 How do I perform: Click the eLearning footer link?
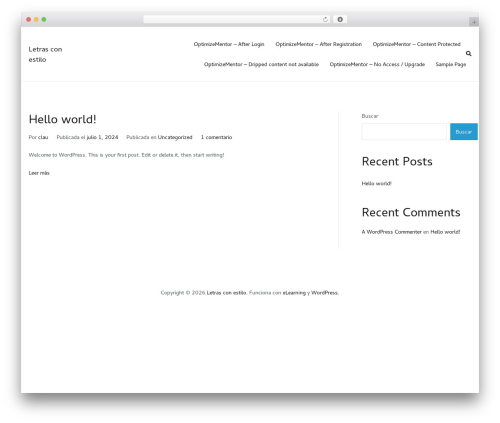coord(294,293)
